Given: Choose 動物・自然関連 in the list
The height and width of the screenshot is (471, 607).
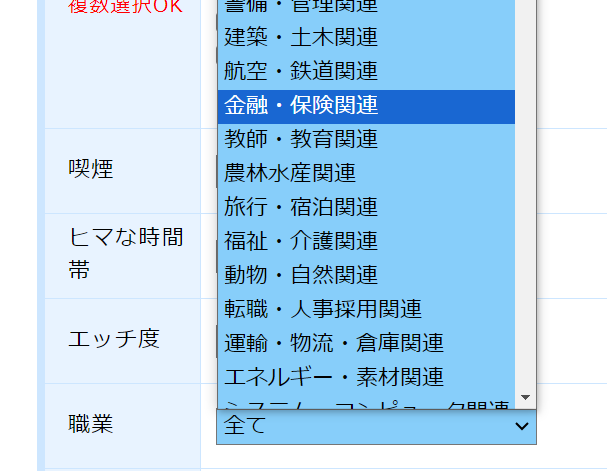Looking at the screenshot, I should click(301, 274).
